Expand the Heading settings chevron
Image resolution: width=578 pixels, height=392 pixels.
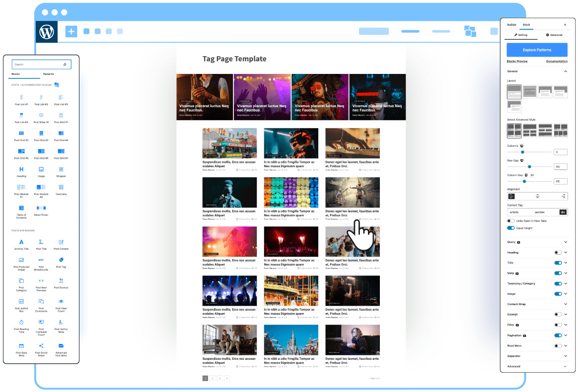click(566, 253)
